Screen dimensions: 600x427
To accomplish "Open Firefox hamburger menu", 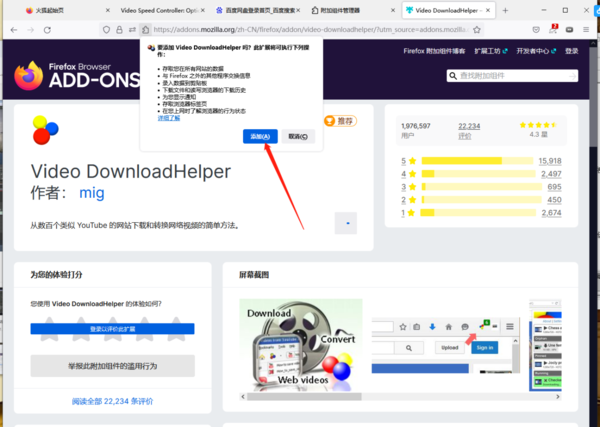I will coord(586,29).
